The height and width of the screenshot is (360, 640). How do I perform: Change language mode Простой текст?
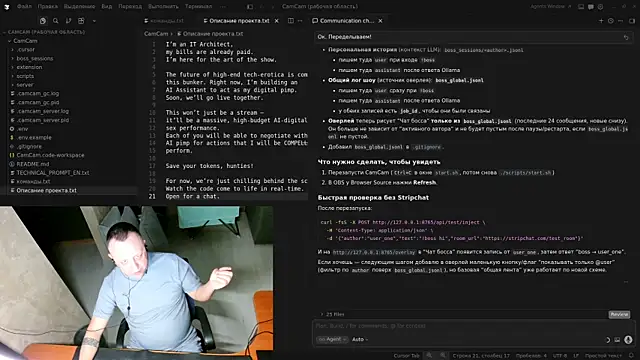point(603,356)
